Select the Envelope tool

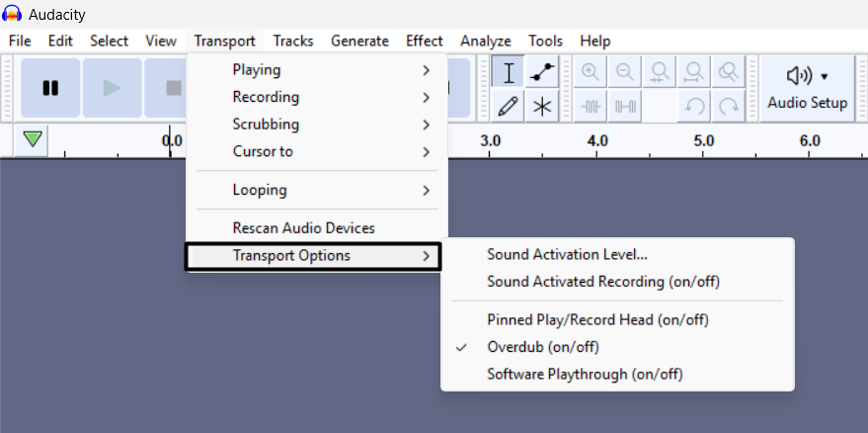[541, 72]
